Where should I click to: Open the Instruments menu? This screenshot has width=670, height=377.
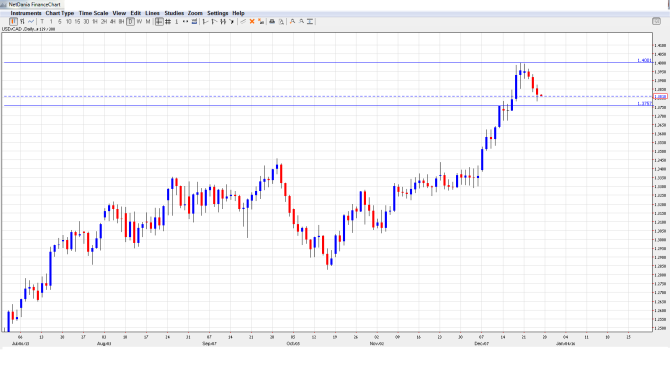[26, 13]
